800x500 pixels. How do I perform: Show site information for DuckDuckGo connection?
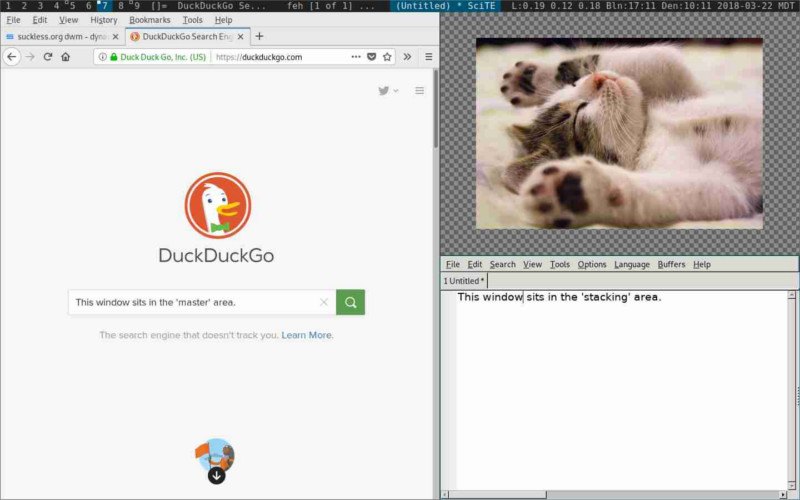pyautogui.click(x=102, y=57)
